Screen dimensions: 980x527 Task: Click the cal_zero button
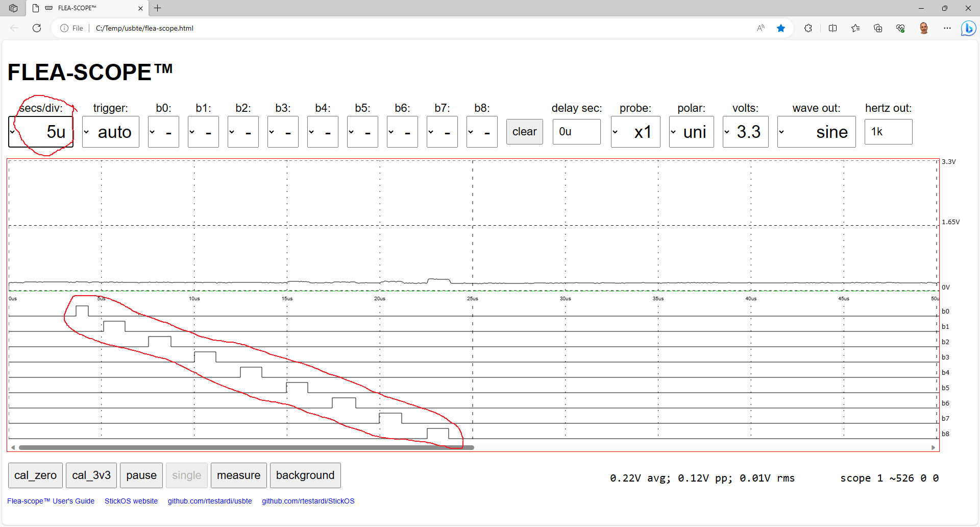(35, 475)
